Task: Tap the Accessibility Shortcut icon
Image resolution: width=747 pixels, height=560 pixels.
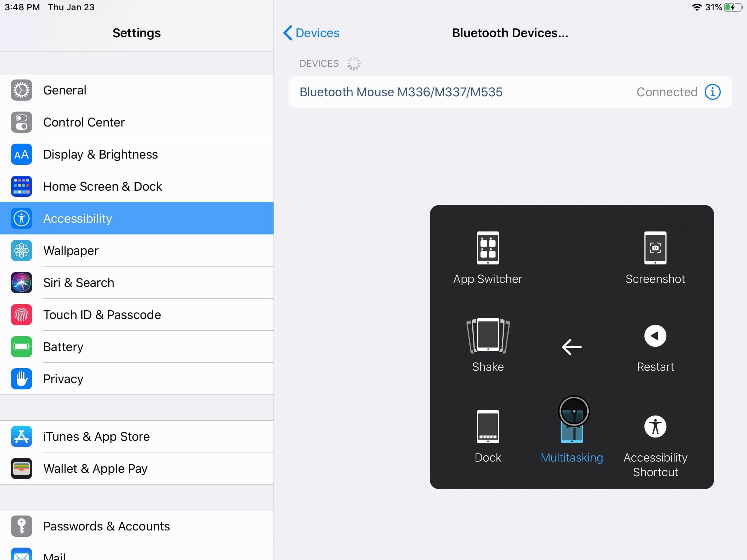Action: pos(655,427)
